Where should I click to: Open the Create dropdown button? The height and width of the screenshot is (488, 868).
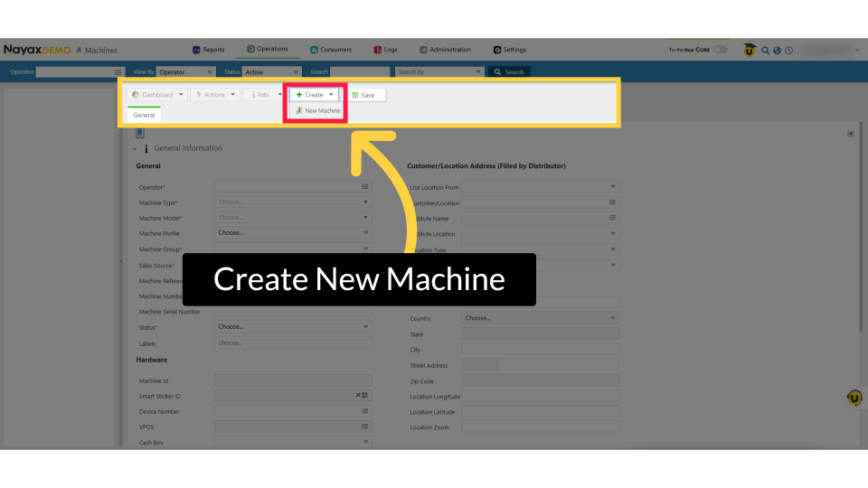click(314, 94)
